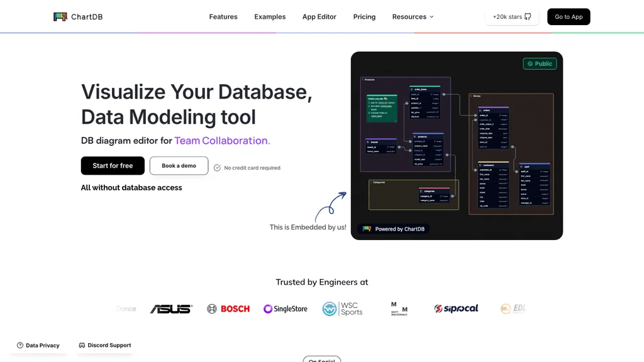Click the Resources chevron arrow
The height and width of the screenshot is (362, 644).
point(431,17)
